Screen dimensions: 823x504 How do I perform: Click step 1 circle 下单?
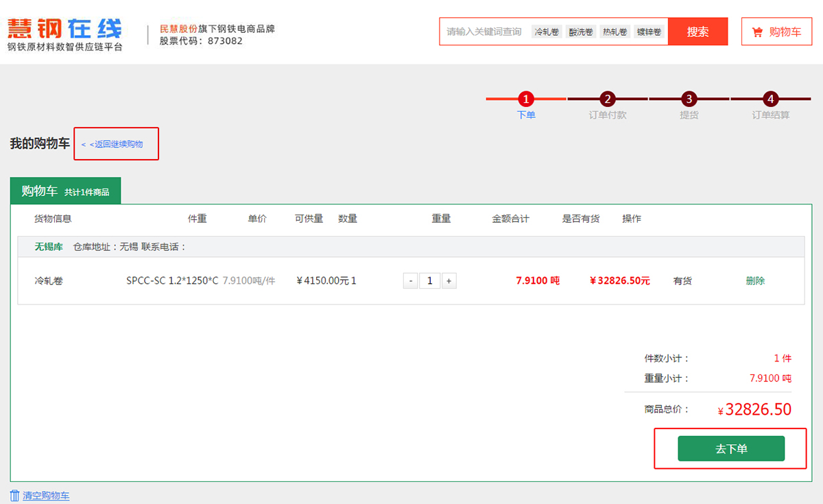point(526,99)
